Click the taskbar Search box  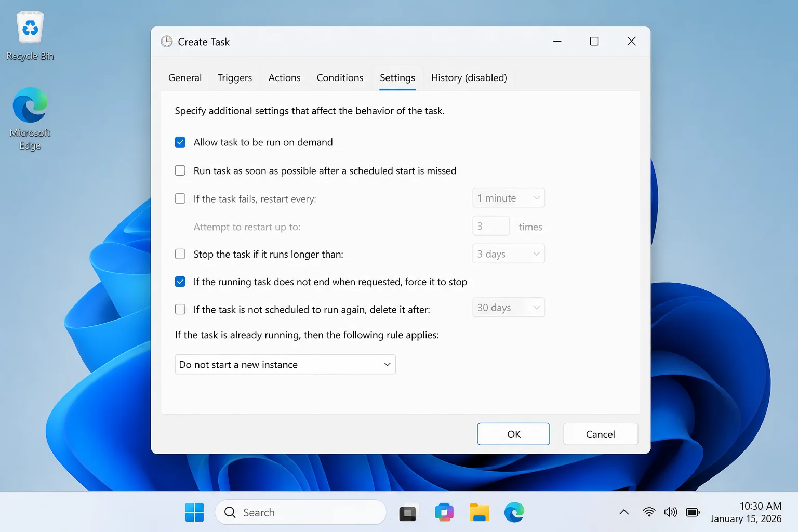[x=301, y=512]
